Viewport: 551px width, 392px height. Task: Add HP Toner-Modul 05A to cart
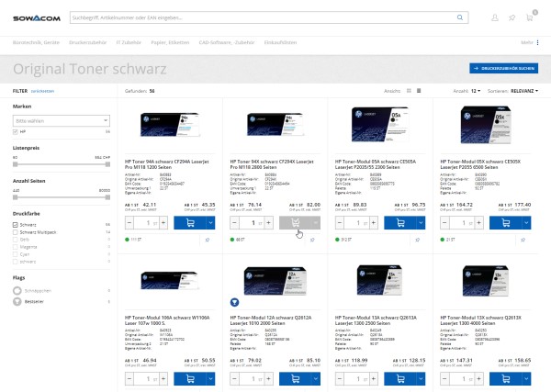pos(399,223)
